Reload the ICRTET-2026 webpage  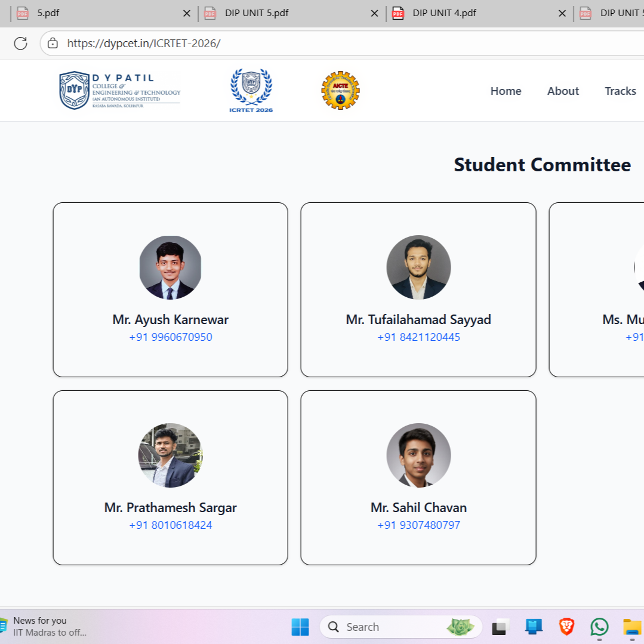pos(21,43)
